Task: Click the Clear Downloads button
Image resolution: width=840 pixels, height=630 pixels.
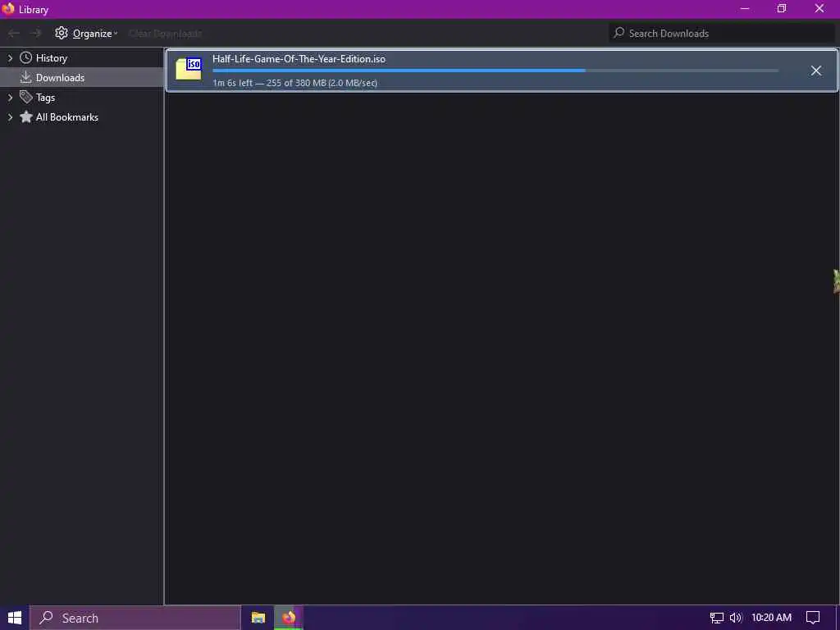Action: pyautogui.click(x=165, y=33)
